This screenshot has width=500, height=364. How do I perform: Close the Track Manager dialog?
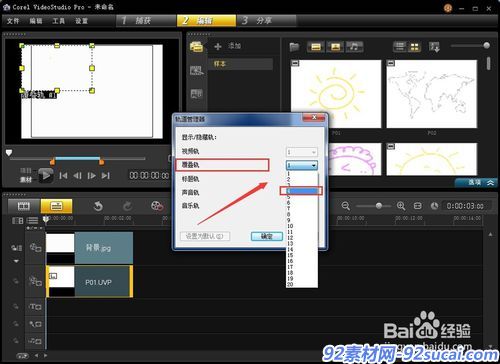pyautogui.click(x=314, y=117)
